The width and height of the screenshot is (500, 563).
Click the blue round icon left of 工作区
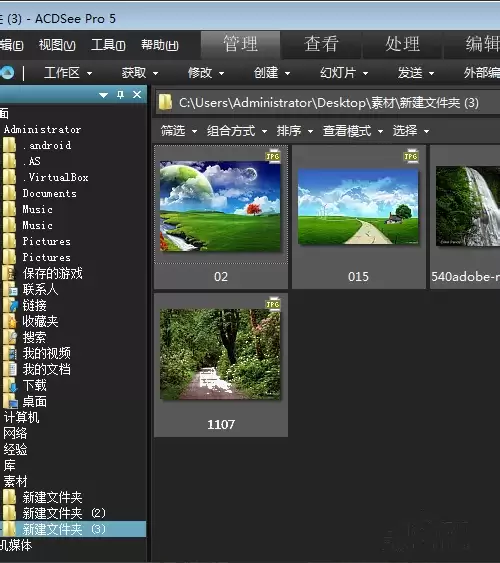7,73
